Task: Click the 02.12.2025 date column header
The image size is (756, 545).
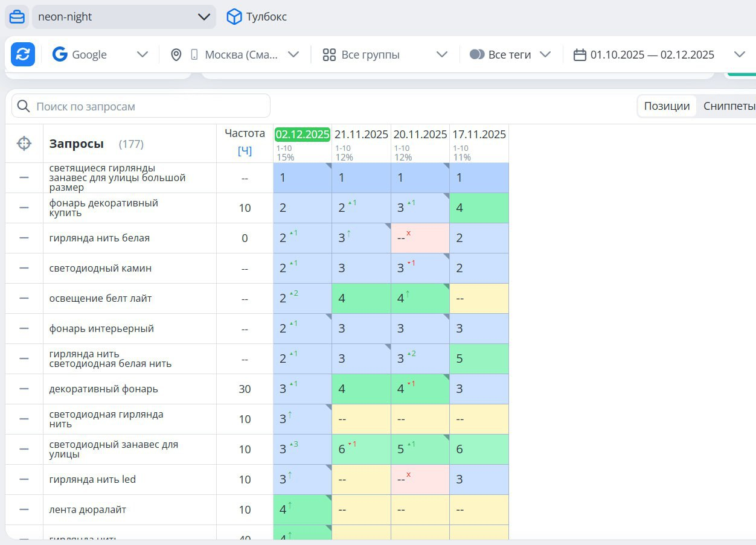Action: pos(303,134)
